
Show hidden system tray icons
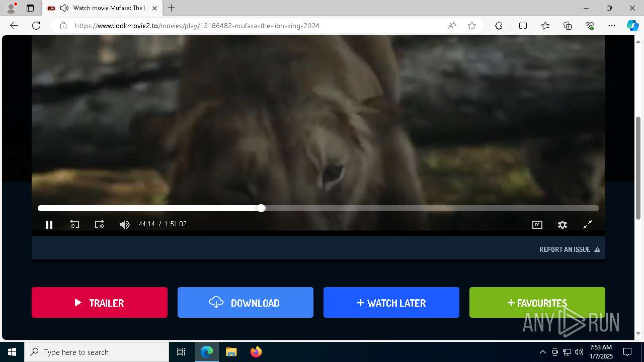pyautogui.click(x=542, y=352)
